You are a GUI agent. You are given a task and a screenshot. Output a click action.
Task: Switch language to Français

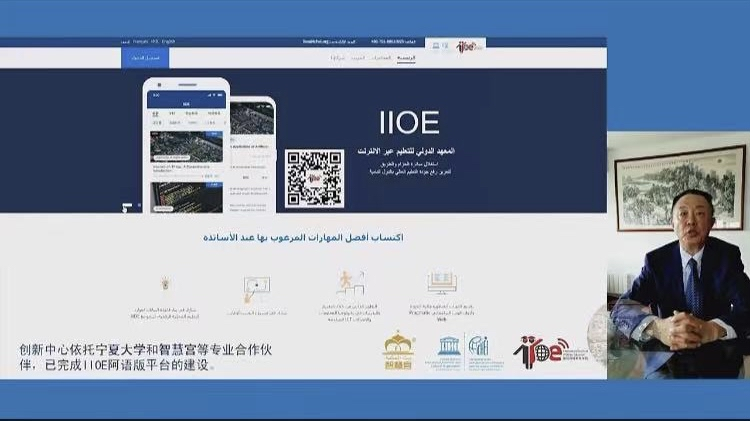point(140,42)
